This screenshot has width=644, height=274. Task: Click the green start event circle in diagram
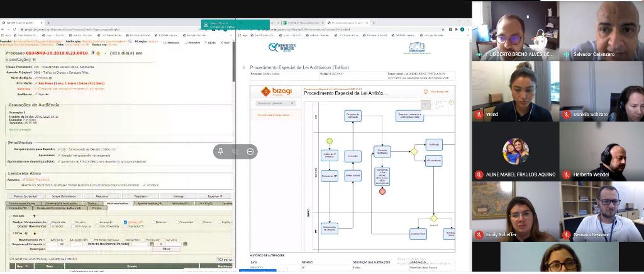coord(330,141)
